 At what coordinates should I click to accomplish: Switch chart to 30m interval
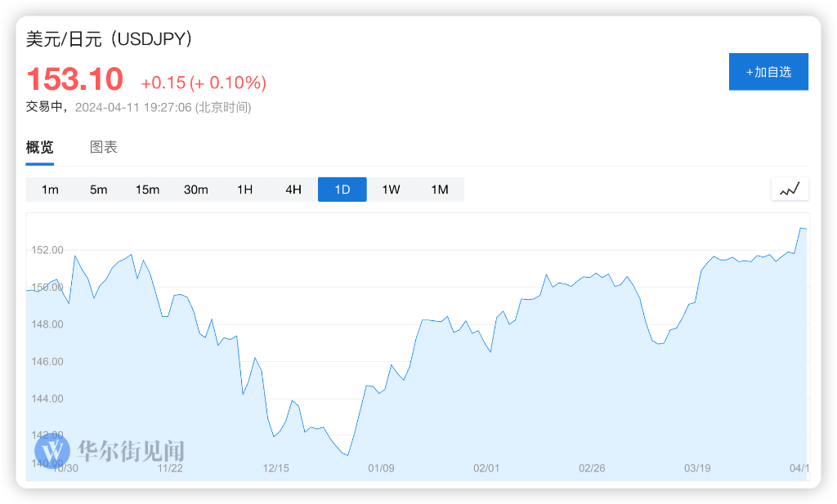point(196,190)
